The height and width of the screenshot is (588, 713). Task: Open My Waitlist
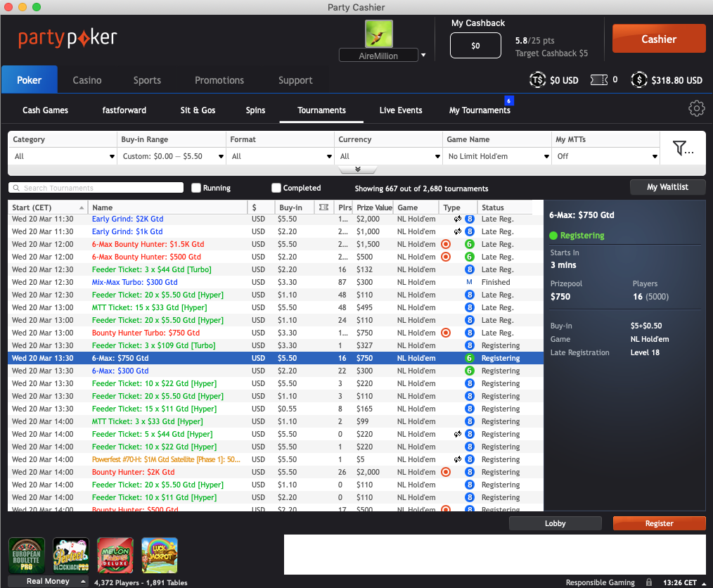pyautogui.click(x=667, y=187)
